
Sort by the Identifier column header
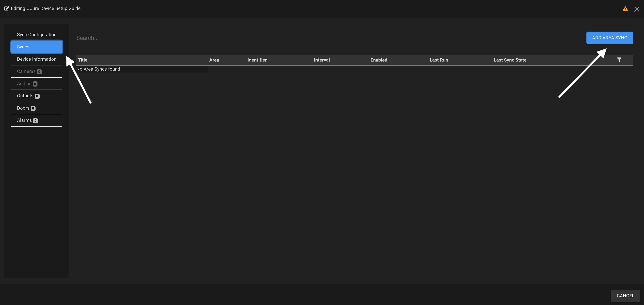pyautogui.click(x=257, y=60)
